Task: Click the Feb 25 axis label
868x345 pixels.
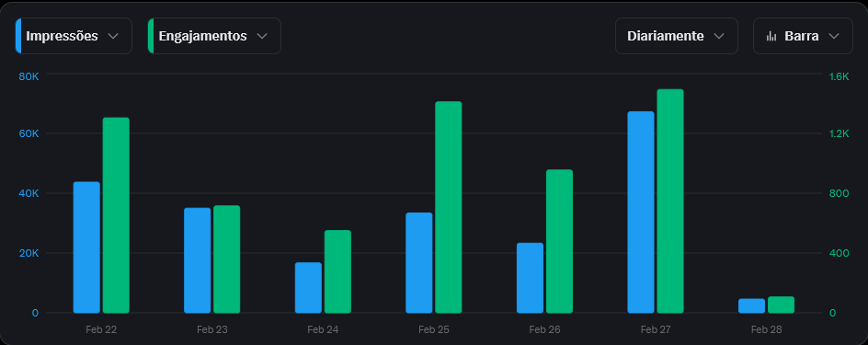Action: coord(434,329)
